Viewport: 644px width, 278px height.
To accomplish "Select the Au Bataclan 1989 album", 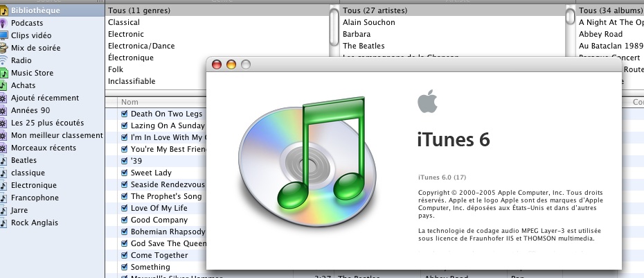I will tap(610, 46).
